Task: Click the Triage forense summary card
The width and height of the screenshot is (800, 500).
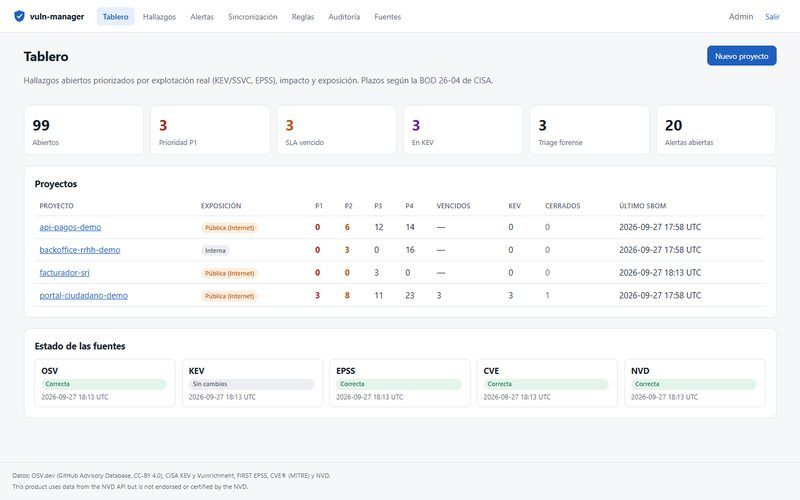Action: (590, 130)
